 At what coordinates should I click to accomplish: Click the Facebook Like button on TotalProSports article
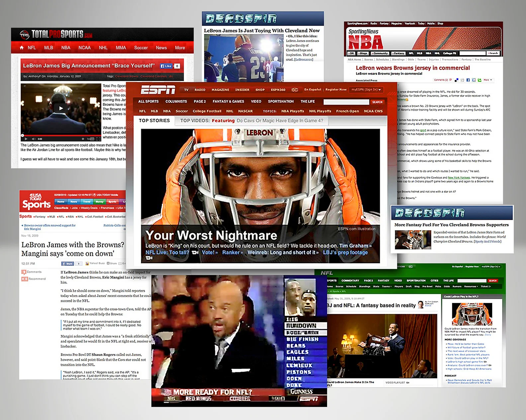[x=166, y=66]
